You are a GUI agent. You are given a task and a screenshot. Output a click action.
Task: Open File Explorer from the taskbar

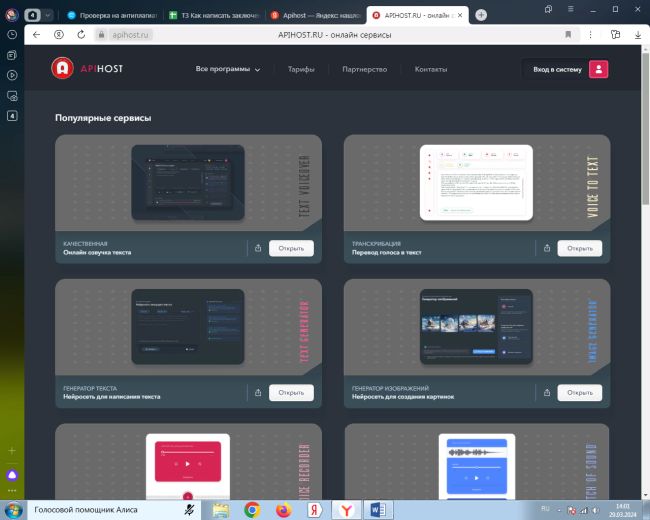click(221, 510)
